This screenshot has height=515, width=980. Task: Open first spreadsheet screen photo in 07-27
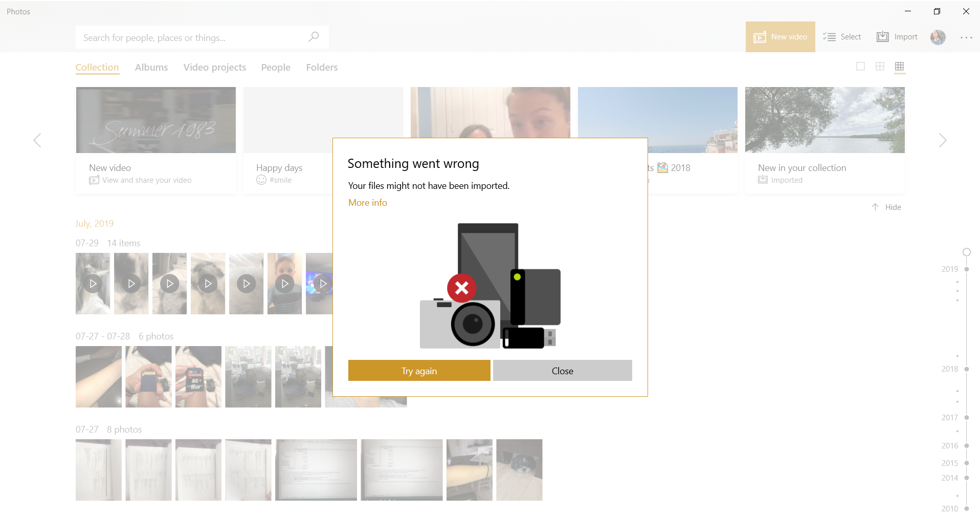pos(316,470)
